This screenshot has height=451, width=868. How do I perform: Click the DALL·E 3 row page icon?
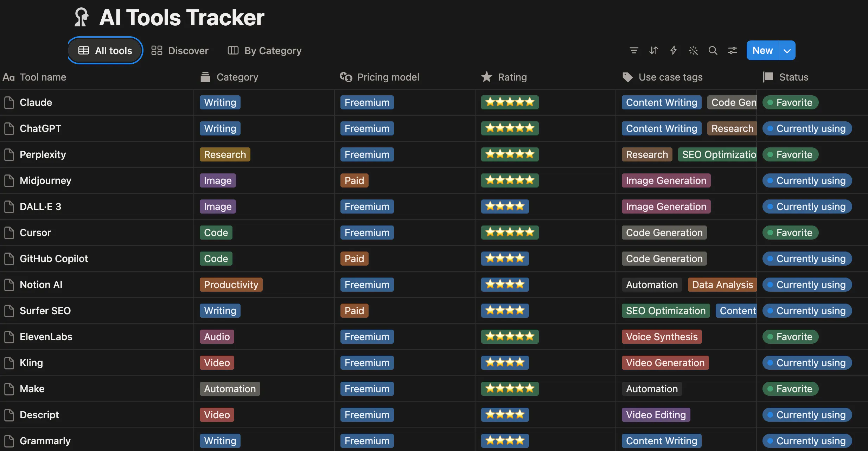[x=9, y=207]
